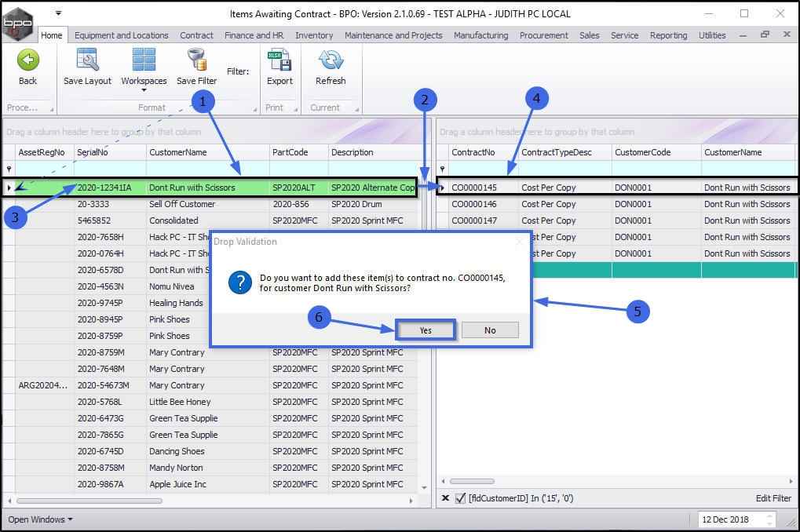This screenshot has height=532, width=800.
Task: Click the right grid filter row pin icon
Action: 442,169
